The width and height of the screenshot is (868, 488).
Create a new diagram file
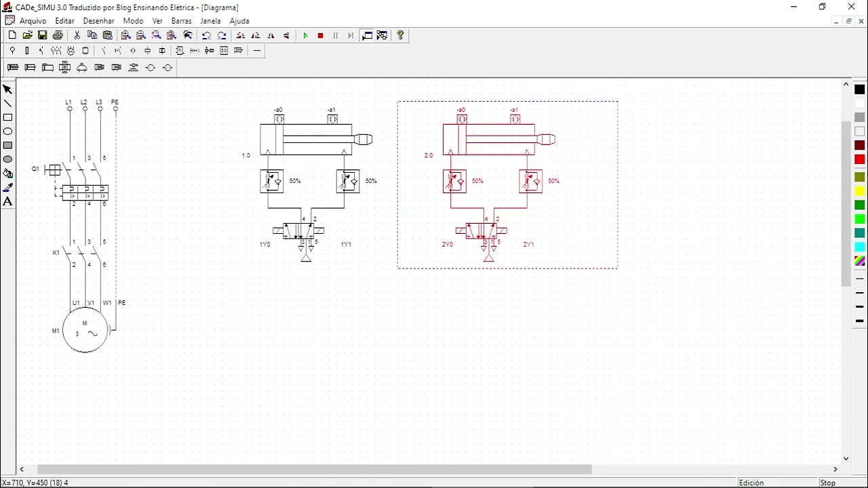click(12, 35)
